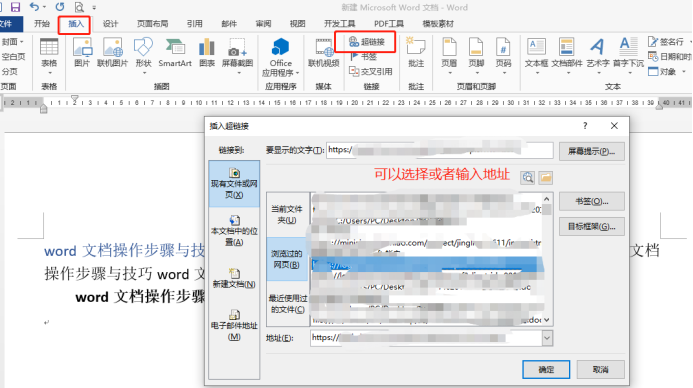The height and width of the screenshot is (388, 693).
Task: Select Existing File or Web Page (现有文件或网页)
Action: tap(234, 183)
